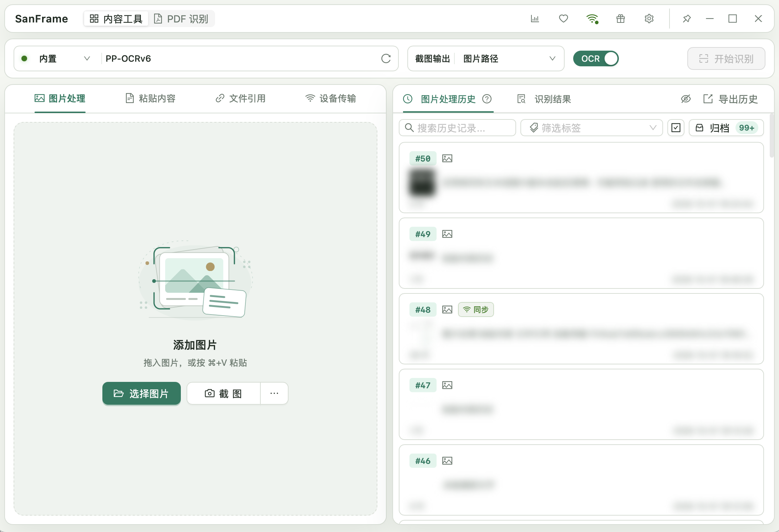The height and width of the screenshot is (532, 779).
Task: Select the 图片处理历史 tab
Action: [448, 99]
